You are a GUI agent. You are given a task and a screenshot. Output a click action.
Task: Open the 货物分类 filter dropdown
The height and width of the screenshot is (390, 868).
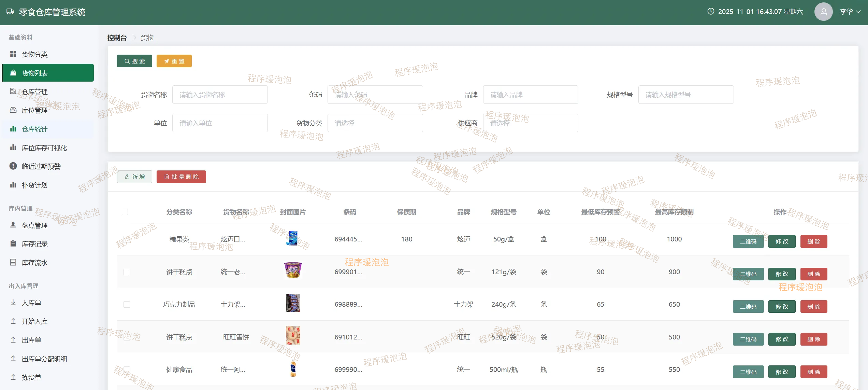point(375,123)
